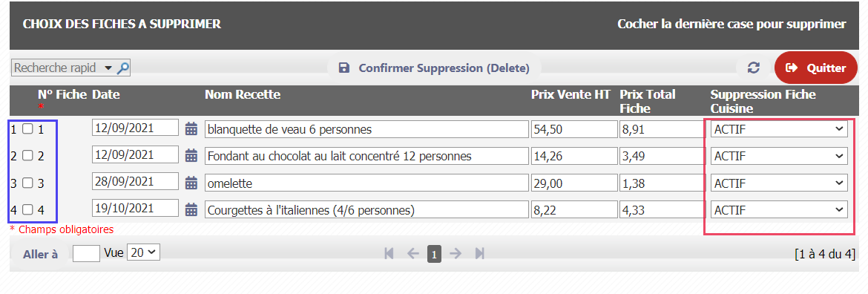This screenshot has height=294, width=868.
Task: Open ACTIF dropdown for blanquette de veau
Action: [x=779, y=130]
